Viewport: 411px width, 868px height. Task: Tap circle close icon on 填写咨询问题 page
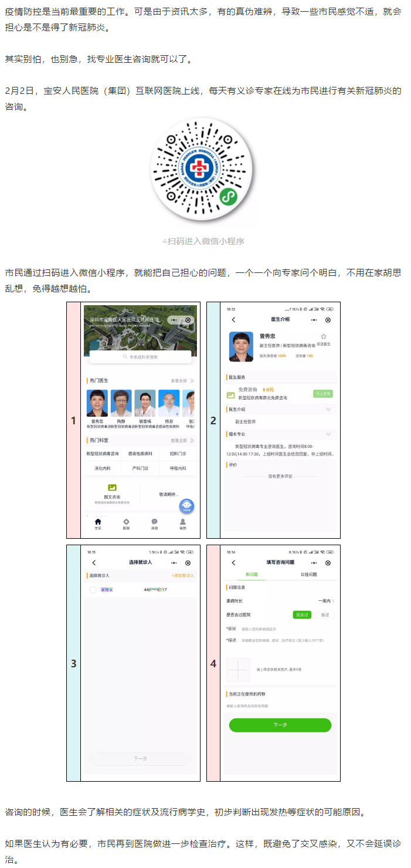(328, 562)
